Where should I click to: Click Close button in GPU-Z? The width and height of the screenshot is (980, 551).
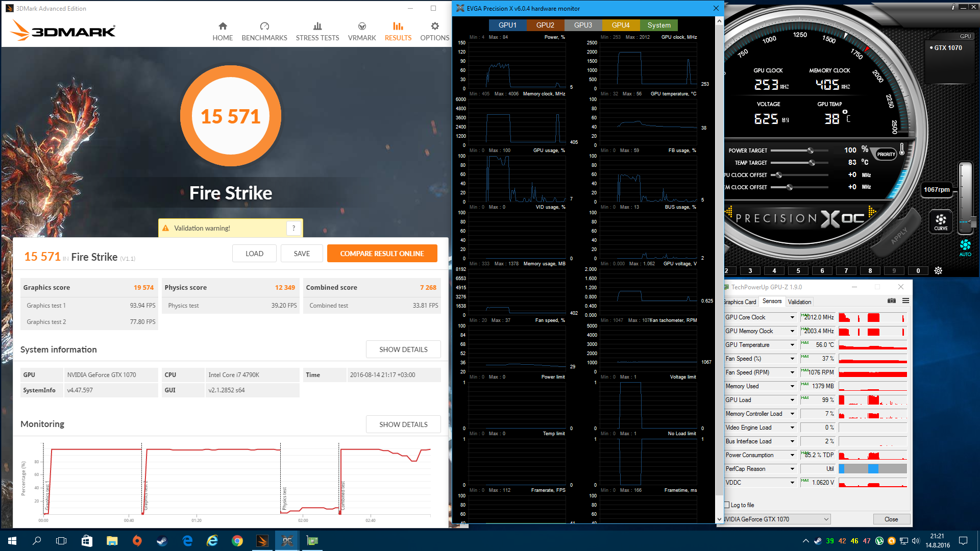click(x=891, y=519)
